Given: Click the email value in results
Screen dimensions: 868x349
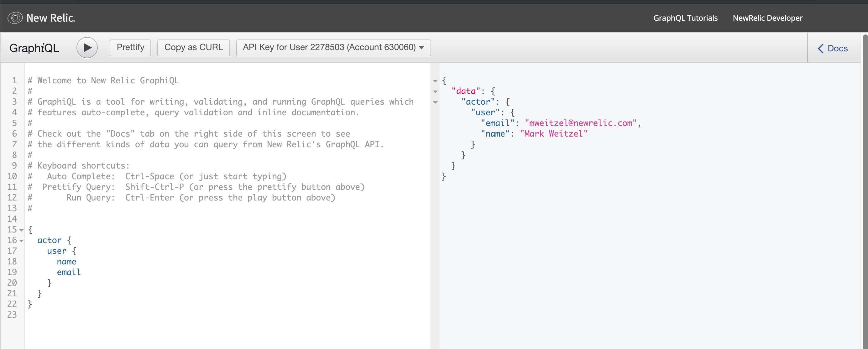Looking at the screenshot, I should [x=580, y=123].
